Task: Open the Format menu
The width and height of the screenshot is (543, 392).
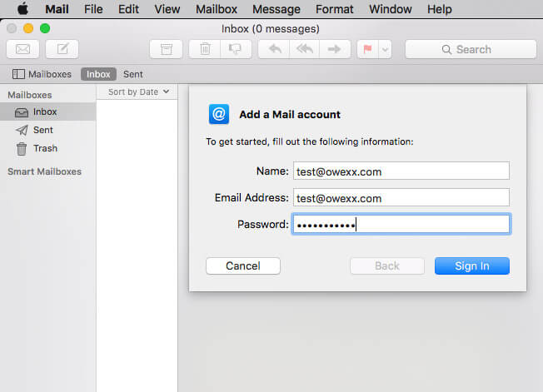Action: point(334,9)
